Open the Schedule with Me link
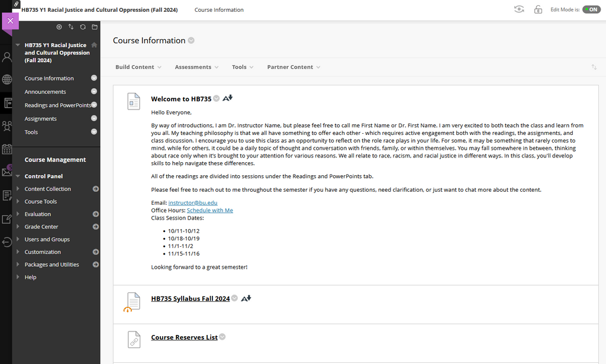Image resolution: width=606 pixels, height=364 pixels. tap(209, 210)
